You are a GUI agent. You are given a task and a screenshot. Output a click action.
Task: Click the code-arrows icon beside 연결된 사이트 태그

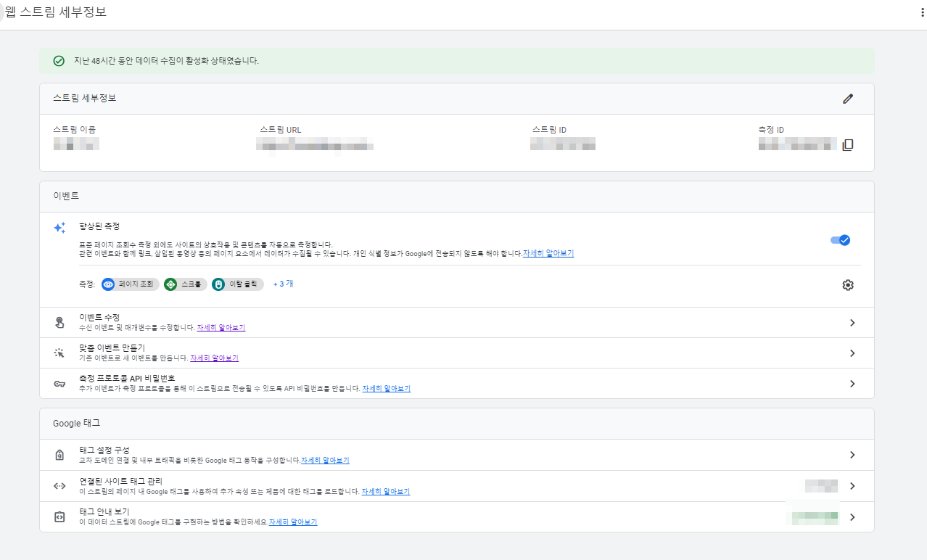(59, 486)
